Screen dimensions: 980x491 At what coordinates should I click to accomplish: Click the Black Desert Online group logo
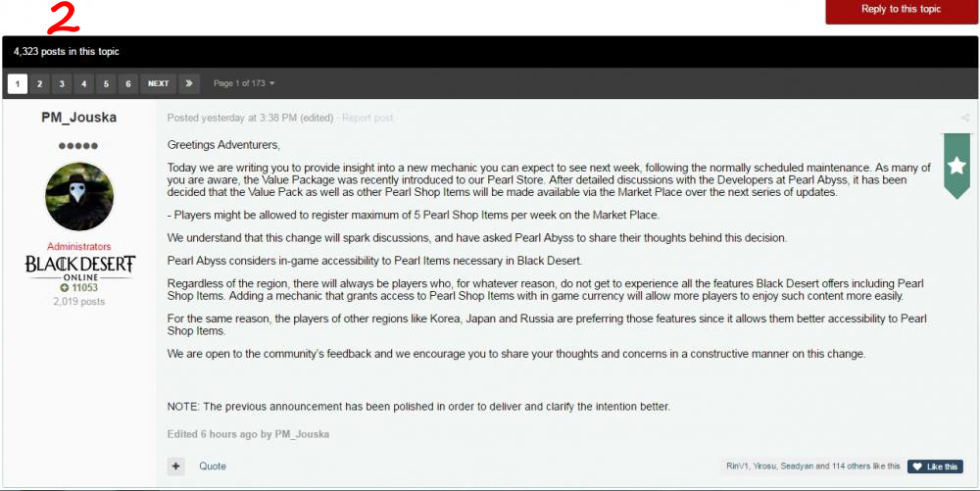(x=79, y=268)
